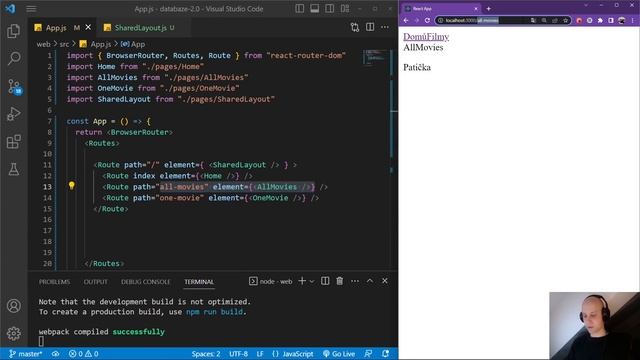Open terminal panel more actions menu

(355, 281)
